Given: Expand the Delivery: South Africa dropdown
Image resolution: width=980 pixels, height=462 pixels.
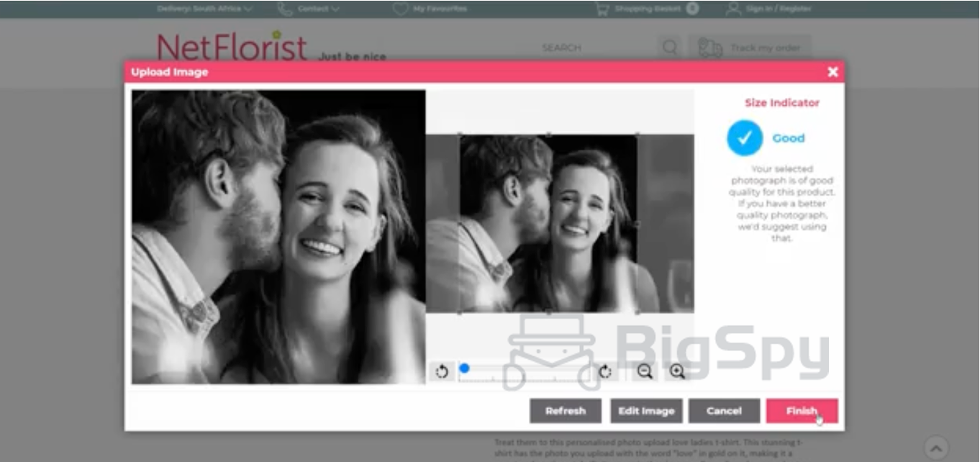Looking at the screenshot, I should click(x=204, y=9).
